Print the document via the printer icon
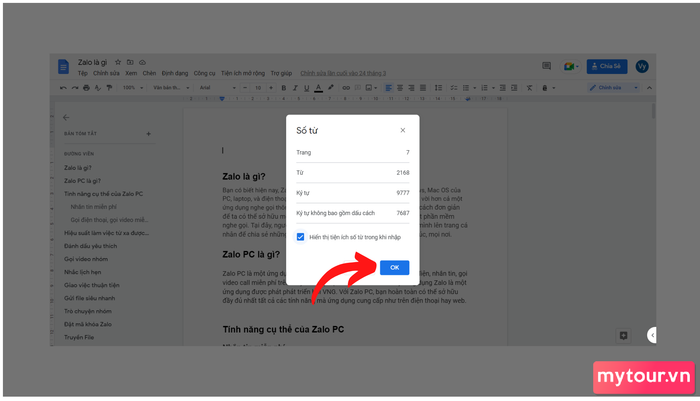 (x=86, y=88)
